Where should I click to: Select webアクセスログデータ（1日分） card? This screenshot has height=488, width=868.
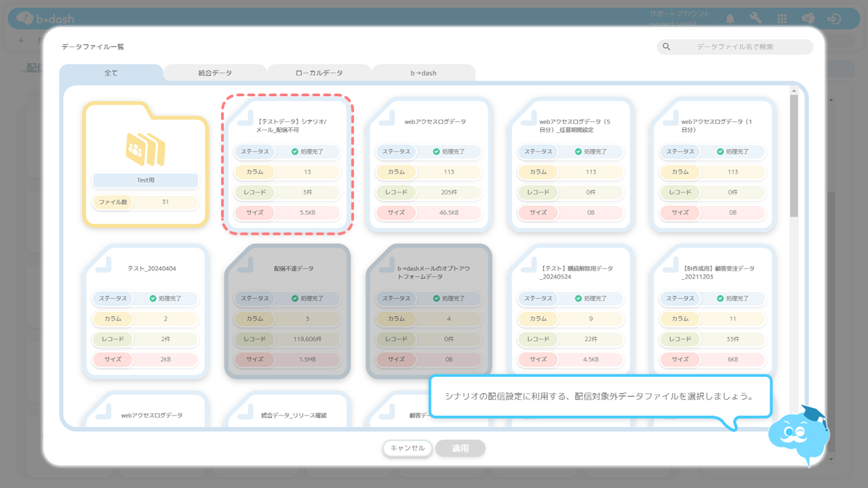[x=713, y=164]
